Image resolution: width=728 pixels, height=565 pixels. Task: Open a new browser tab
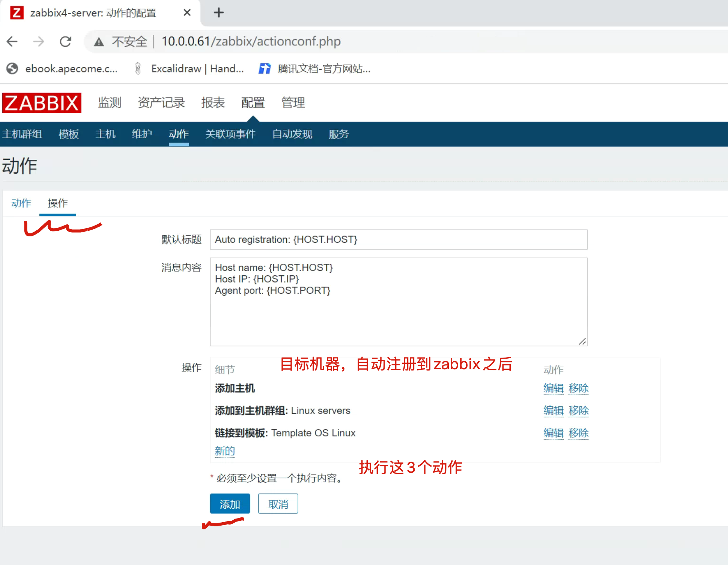[218, 13]
